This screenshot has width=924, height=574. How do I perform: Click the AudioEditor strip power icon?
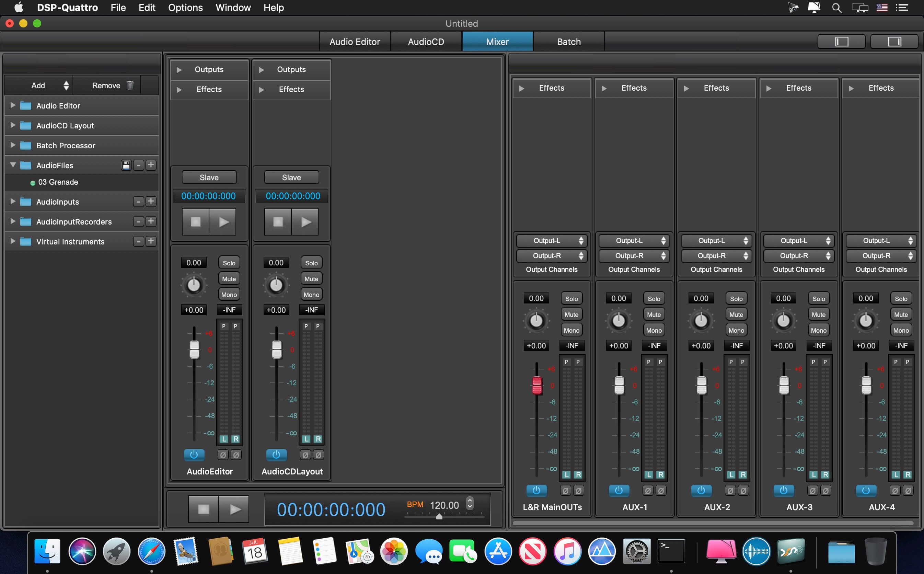[x=194, y=455]
